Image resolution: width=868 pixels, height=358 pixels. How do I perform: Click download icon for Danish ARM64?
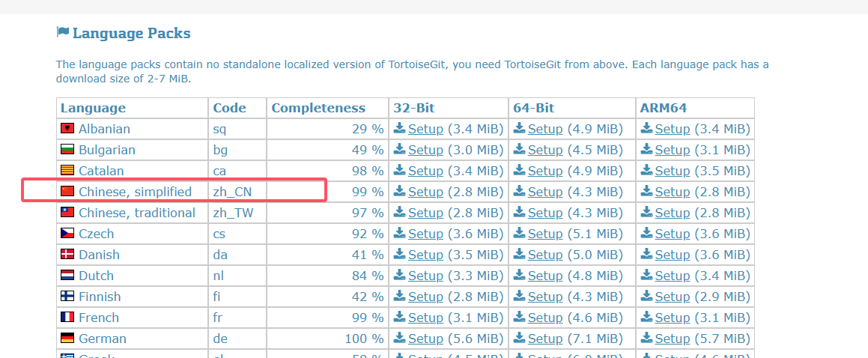pyautogui.click(x=646, y=254)
